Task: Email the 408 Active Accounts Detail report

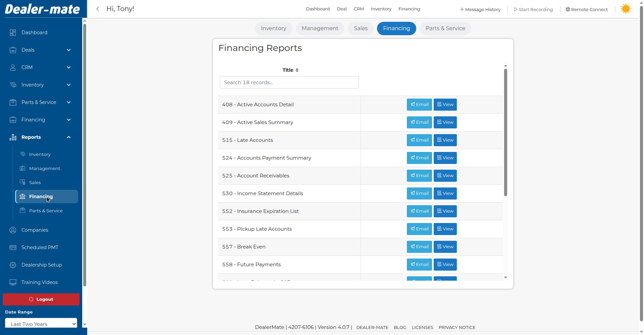Action: 419,105
